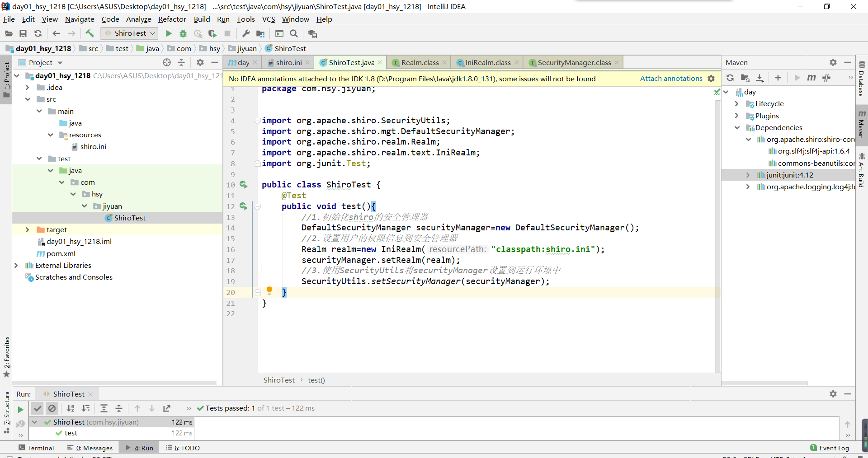The width and height of the screenshot is (868, 458).
Task: Click the lightbulb intention icon at line 20
Action: (269, 290)
